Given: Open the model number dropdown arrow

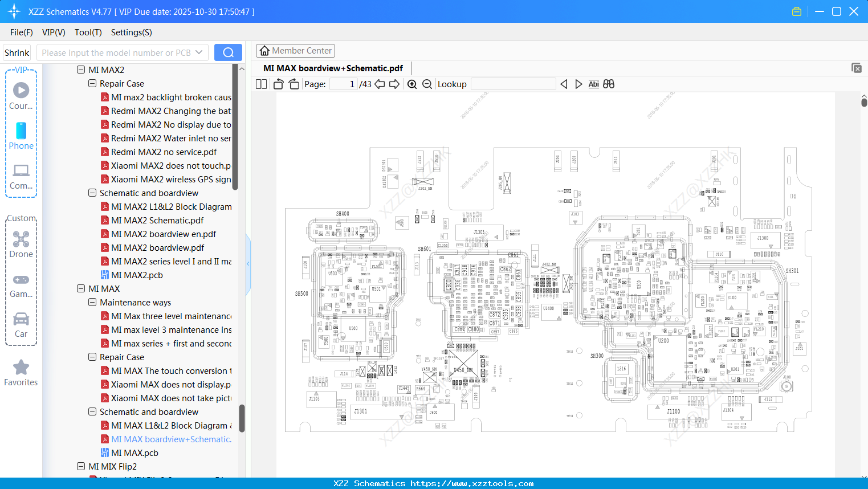Looking at the screenshot, I should [x=198, y=52].
